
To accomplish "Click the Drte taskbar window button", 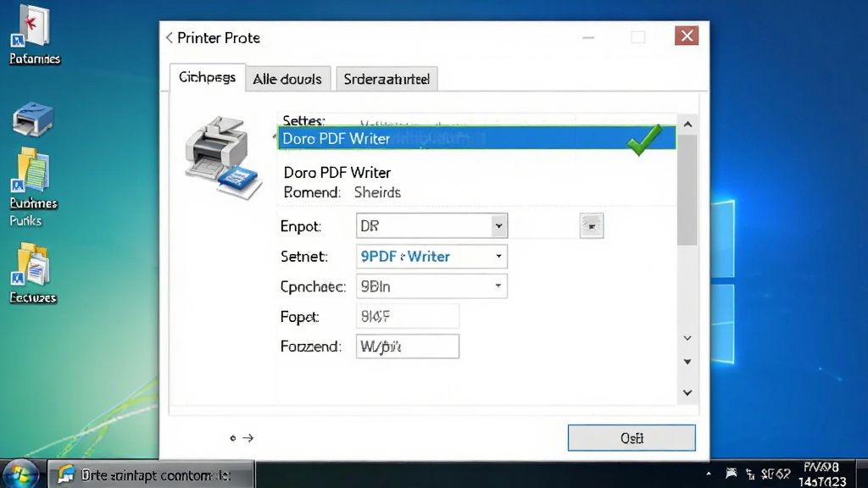I will click(151, 474).
